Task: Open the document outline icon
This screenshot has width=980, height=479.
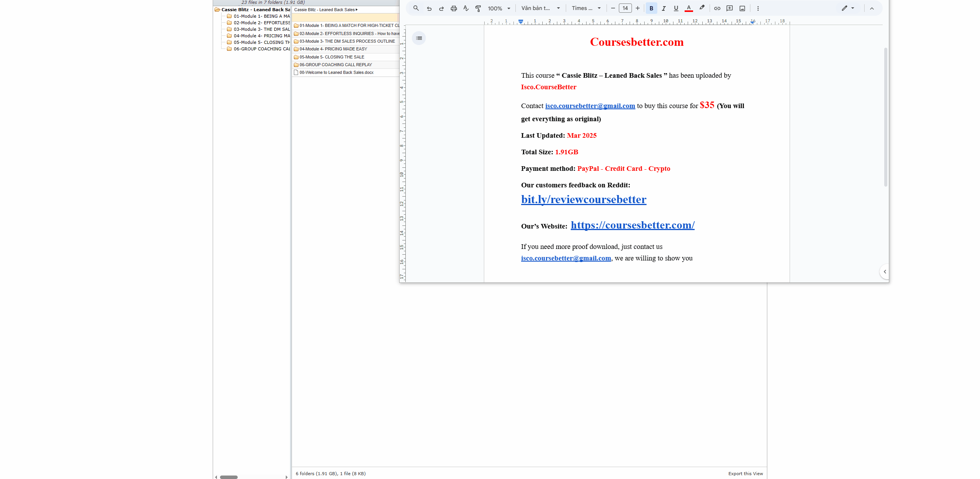Action: click(x=419, y=38)
